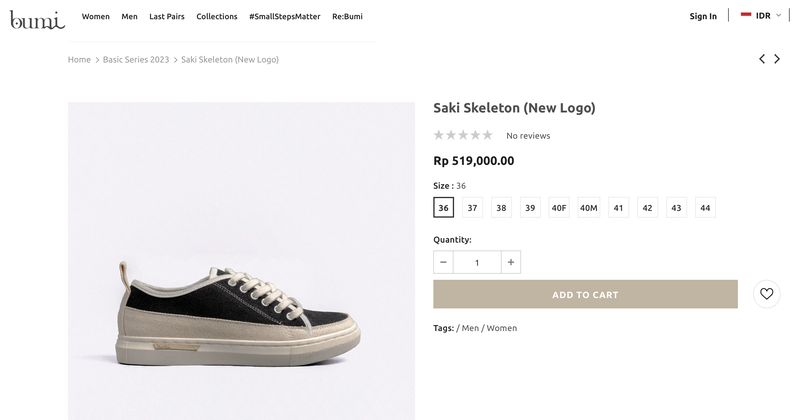Decrease quantity with minus icon

click(443, 262)
